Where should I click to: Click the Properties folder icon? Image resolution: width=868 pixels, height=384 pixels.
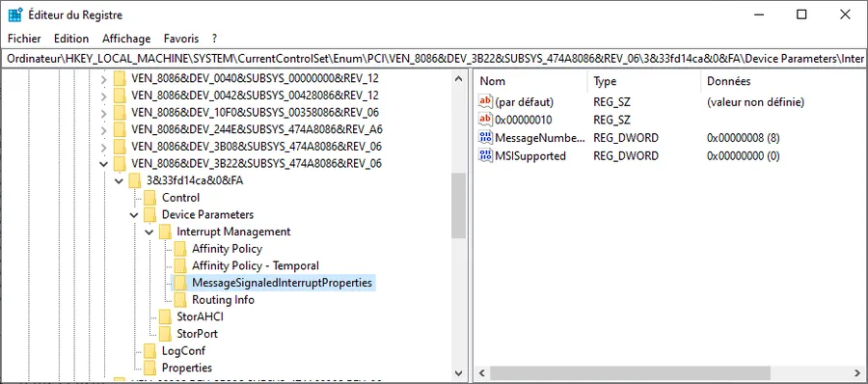(x=150, y=368)
